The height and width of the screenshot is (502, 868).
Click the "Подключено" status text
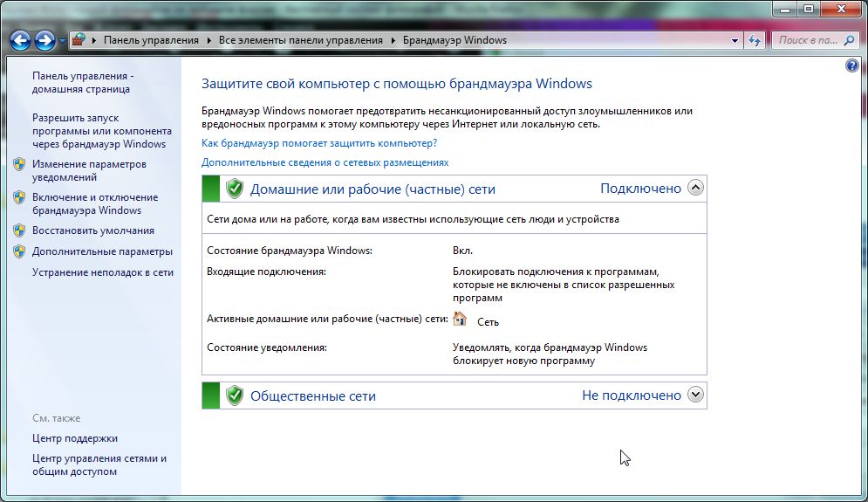coord(640,189)
